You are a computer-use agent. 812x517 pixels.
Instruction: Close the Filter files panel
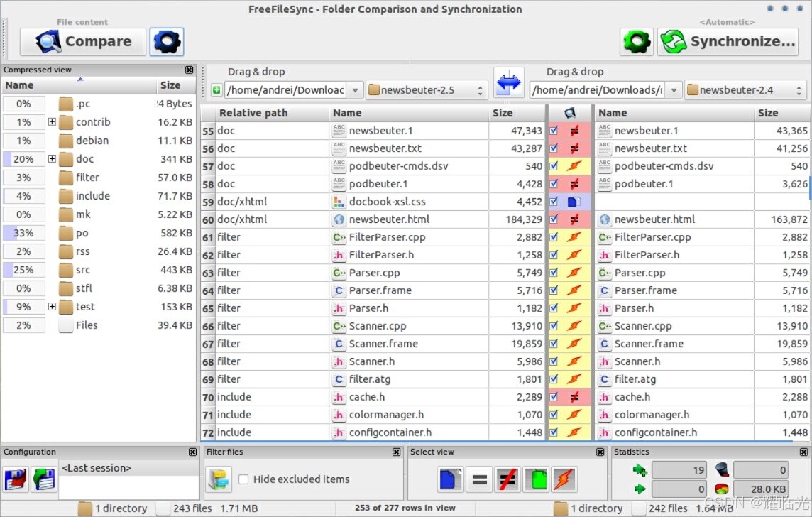397,452
